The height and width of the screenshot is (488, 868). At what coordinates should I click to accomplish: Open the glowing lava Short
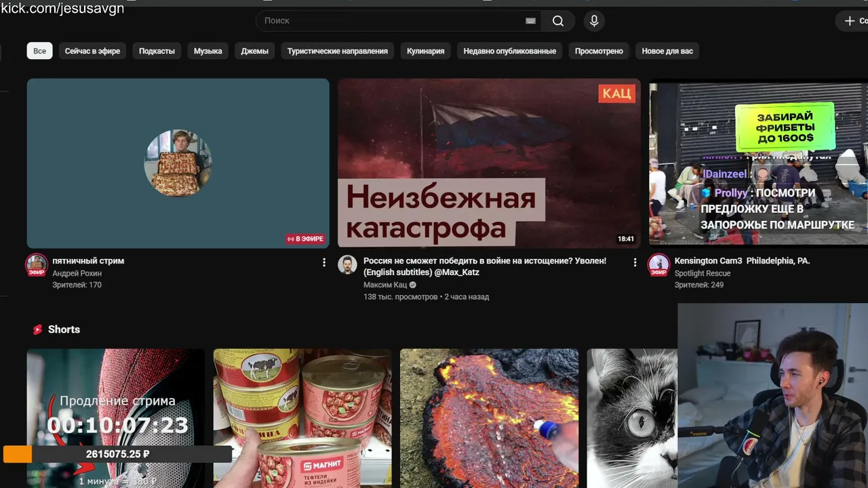(489, 418)
